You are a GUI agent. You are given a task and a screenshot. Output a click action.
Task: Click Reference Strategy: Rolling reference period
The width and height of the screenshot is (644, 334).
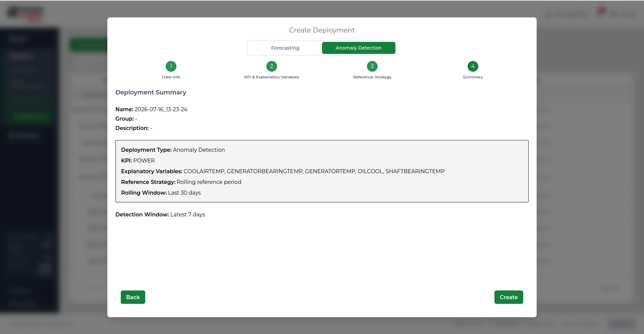(181, 182)
